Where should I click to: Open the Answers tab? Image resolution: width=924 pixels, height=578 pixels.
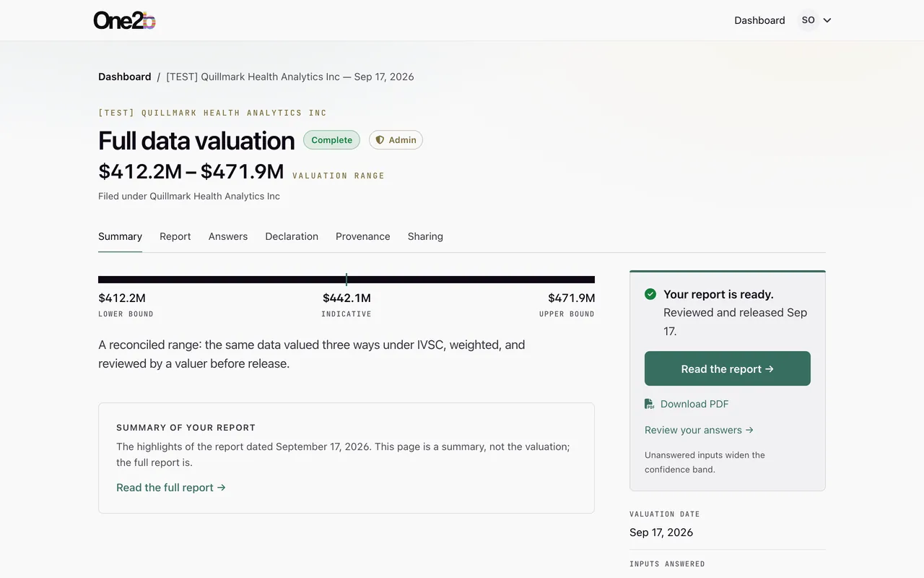pyautogui.click(x=228, y=236)
